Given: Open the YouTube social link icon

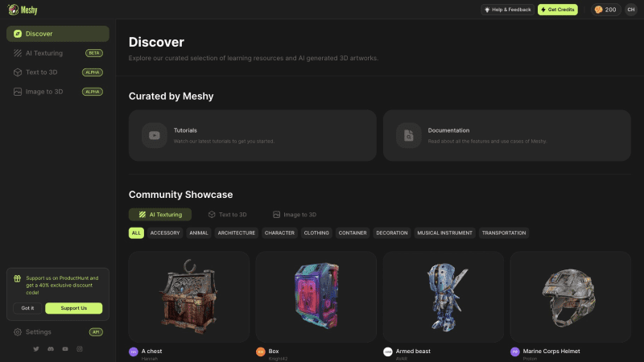Looking at the screenshot, I should (x=64, y=348).
